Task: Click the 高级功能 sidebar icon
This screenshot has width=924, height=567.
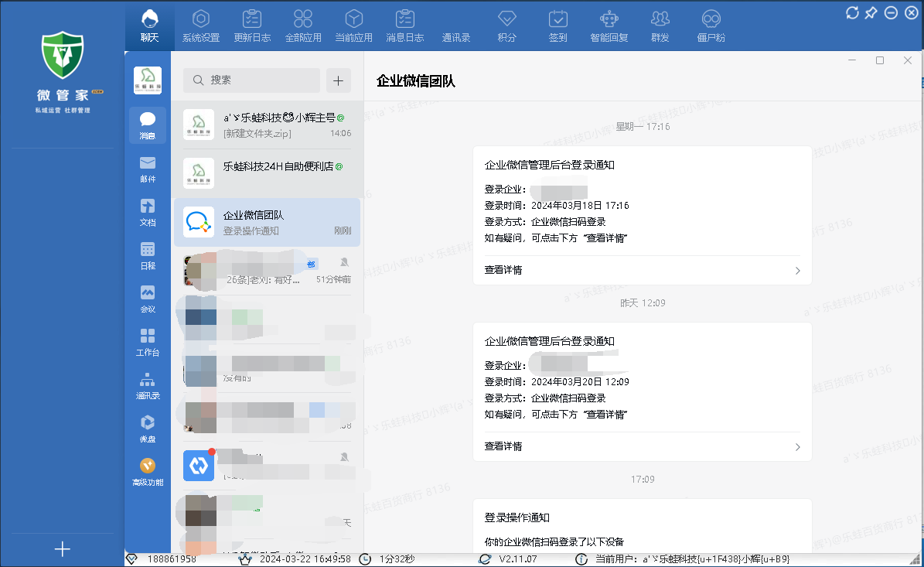Action: point(148,472)
